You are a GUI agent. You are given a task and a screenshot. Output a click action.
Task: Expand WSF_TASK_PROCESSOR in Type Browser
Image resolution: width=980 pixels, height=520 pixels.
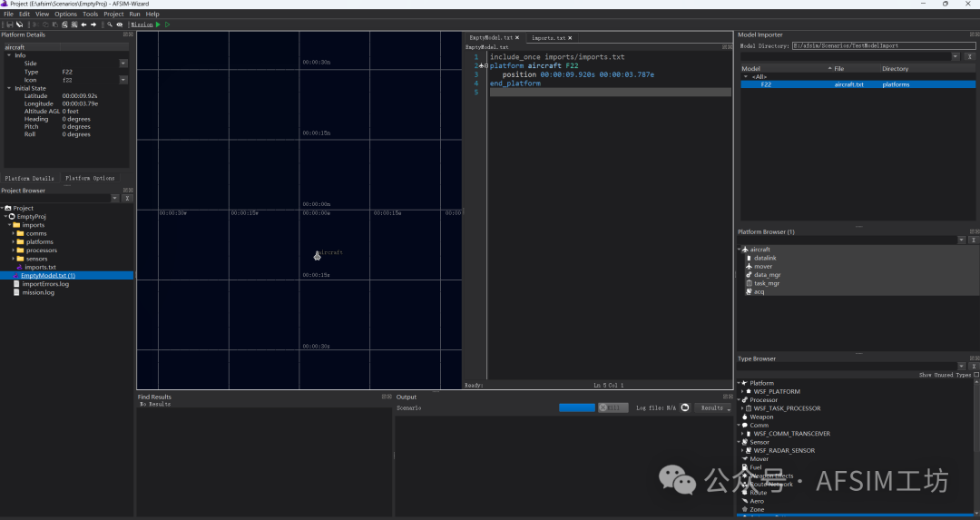pos(742,408)
